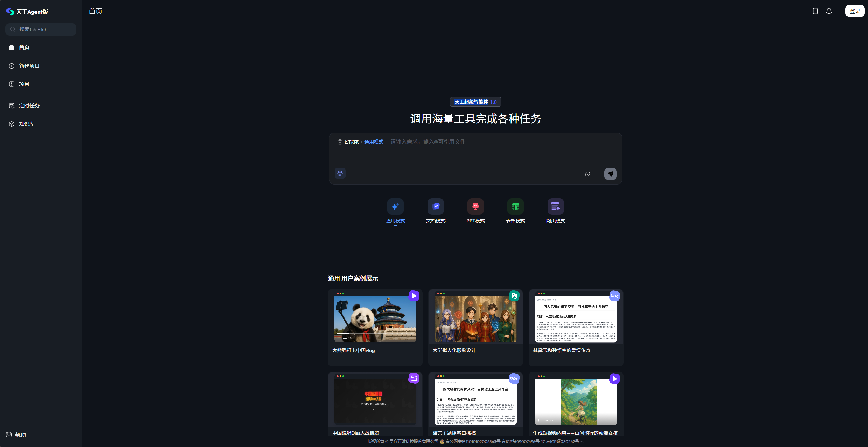The image size is (868, 447).
Task: Collapse the footer using the chevron arrow
Action: tap(582, 441)
